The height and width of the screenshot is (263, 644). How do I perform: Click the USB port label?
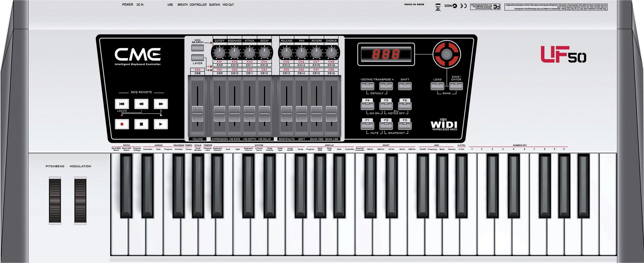pyautogui.click(x=170, y=5)
